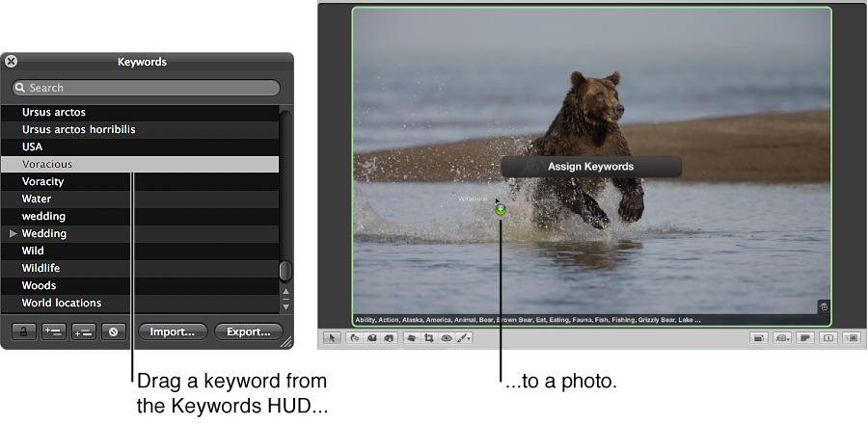Viewport: 868px width, 424px height.
Task: Select the Voracity keyword
Action: [x=140, y=181]
